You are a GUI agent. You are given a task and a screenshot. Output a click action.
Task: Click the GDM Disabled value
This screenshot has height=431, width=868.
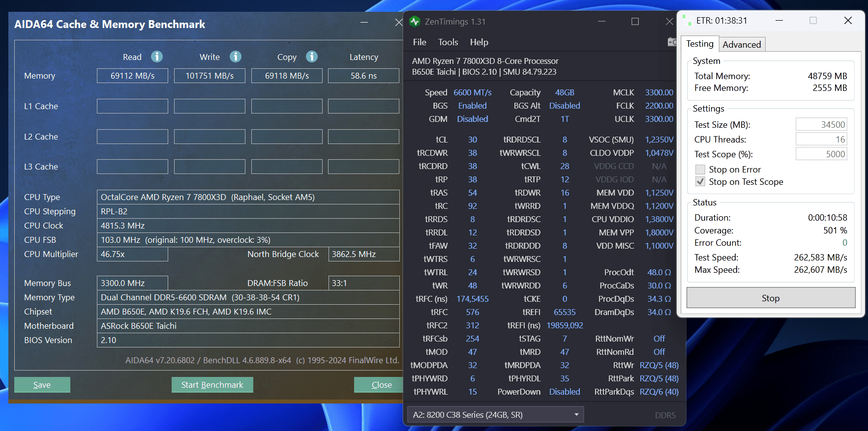[x=473, y=119]
